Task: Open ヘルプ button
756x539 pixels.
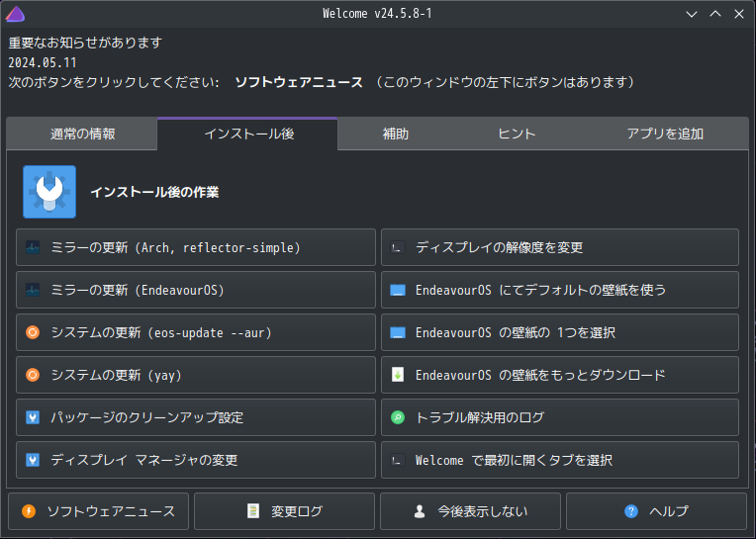Action: 657,511
